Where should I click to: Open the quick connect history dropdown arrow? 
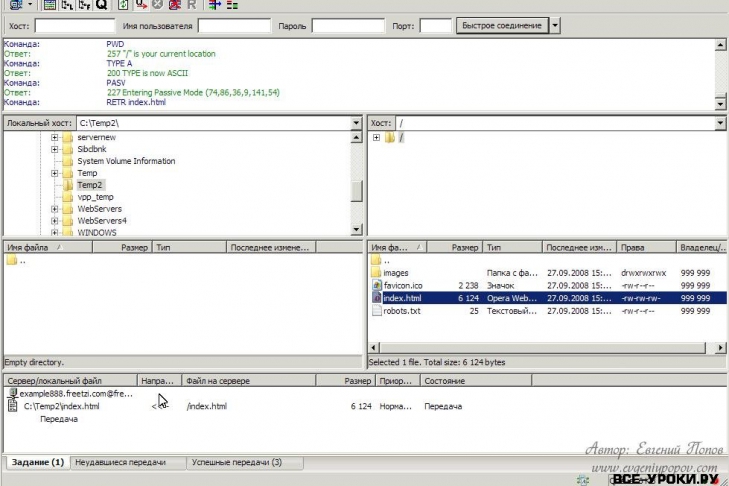tap(555, 25)
